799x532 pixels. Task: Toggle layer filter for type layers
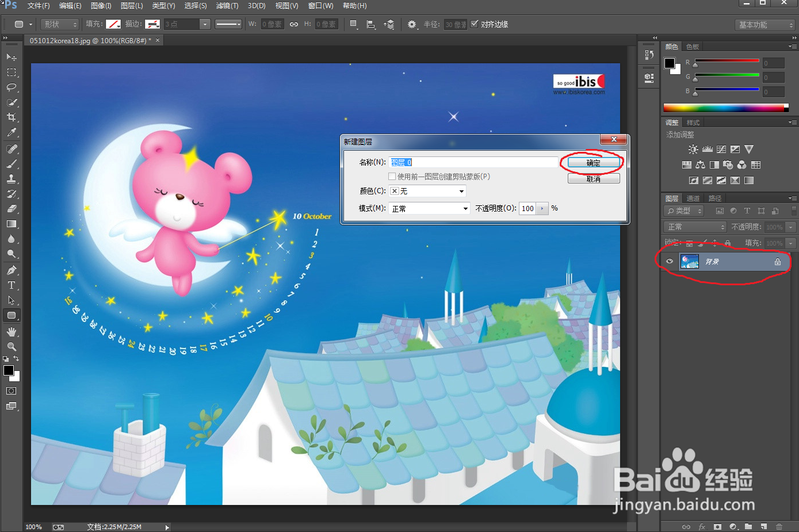pos(747,211)
